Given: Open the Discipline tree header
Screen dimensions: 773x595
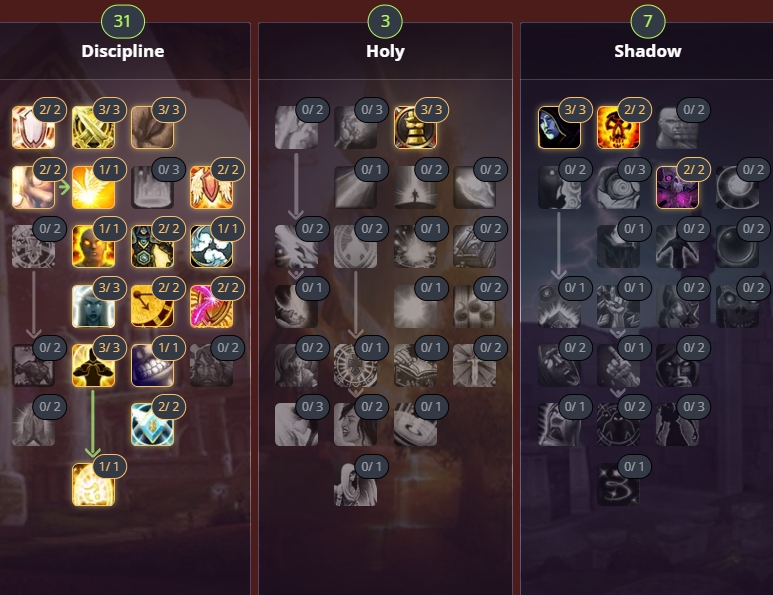Looking at the screenshot, I should [x=123, y=51].
